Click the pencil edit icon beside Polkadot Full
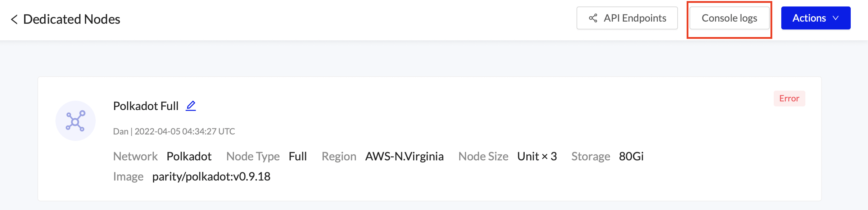The image size is (868, 210). tap(191, 106)
